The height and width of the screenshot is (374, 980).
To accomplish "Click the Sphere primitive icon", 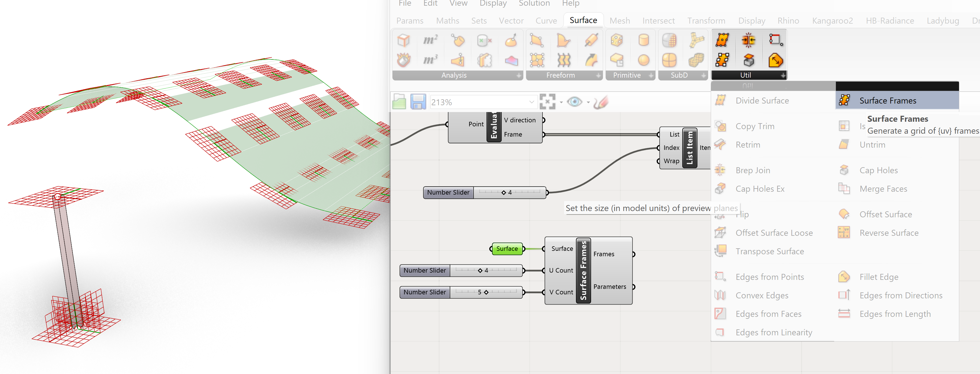I will pos(643,60).
